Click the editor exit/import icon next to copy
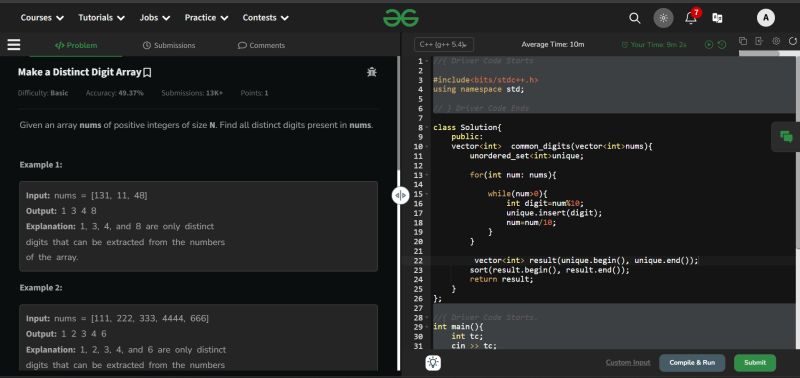The height and width of the screenshot is (378, 800). click(759, 41)
